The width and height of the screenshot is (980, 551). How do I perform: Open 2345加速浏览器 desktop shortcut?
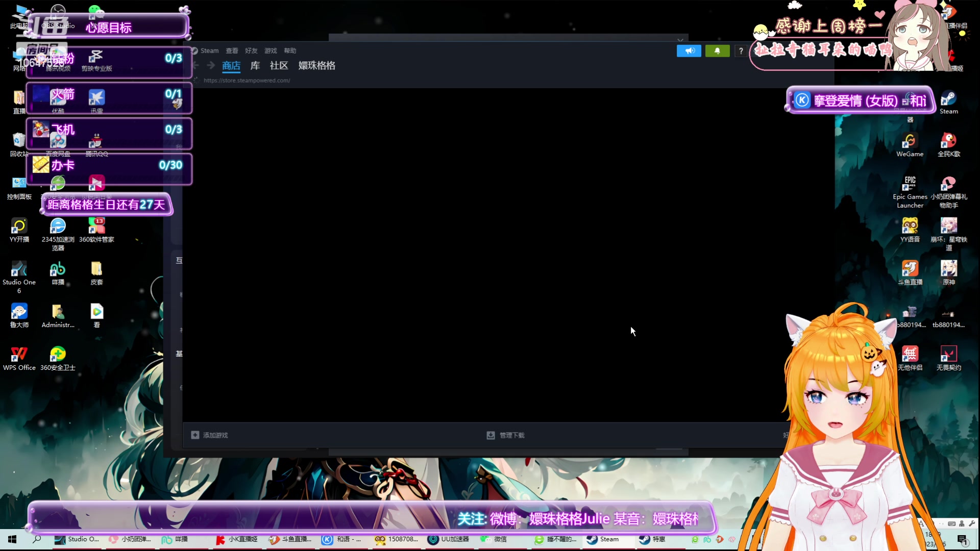(58, 234)
